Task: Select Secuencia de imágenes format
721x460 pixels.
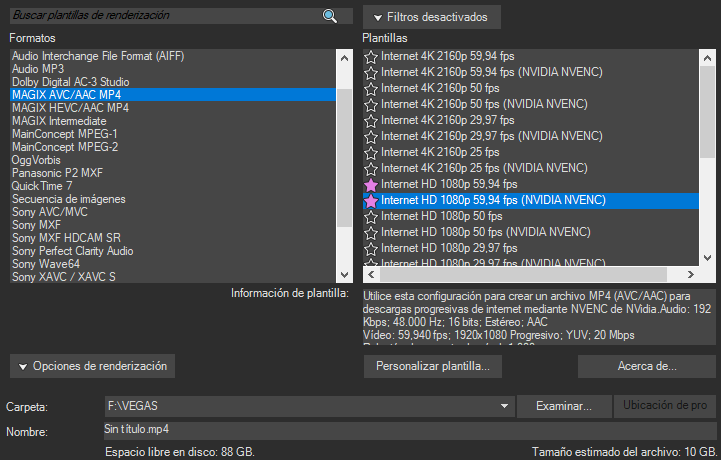Action: [173, 199]
